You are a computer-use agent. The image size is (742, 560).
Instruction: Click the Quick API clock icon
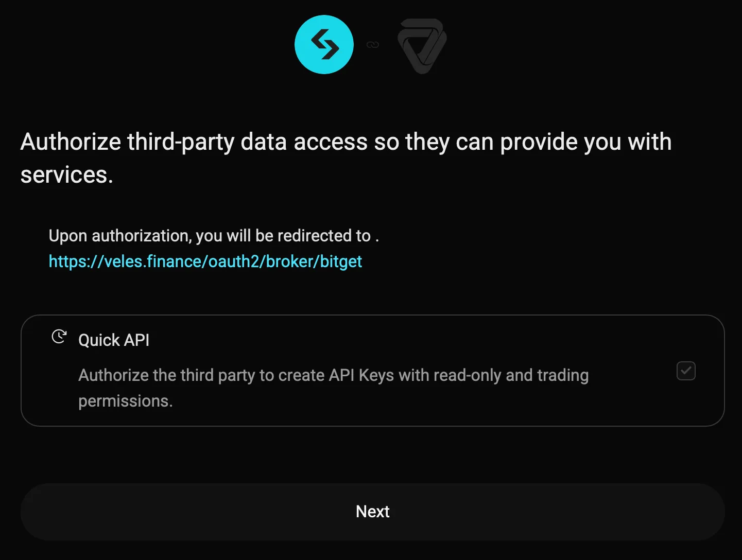point(59,337)
